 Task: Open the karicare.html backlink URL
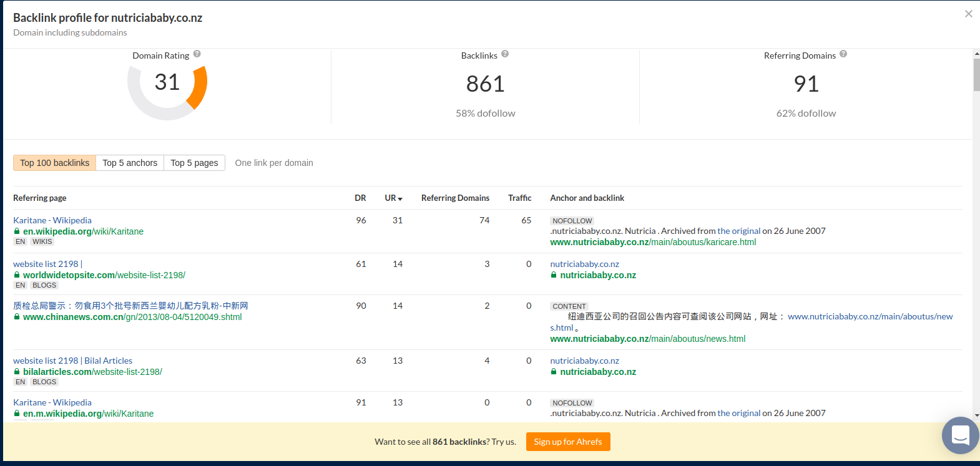(653, 242)
